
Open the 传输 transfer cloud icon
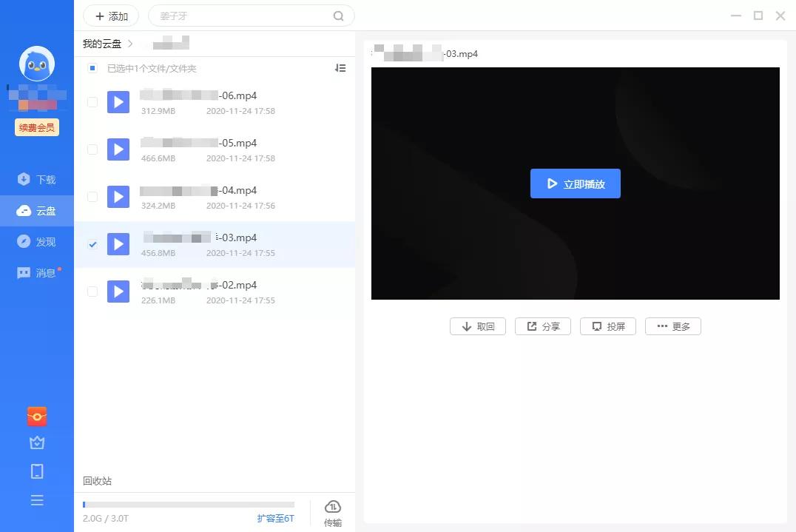[332, 513]
